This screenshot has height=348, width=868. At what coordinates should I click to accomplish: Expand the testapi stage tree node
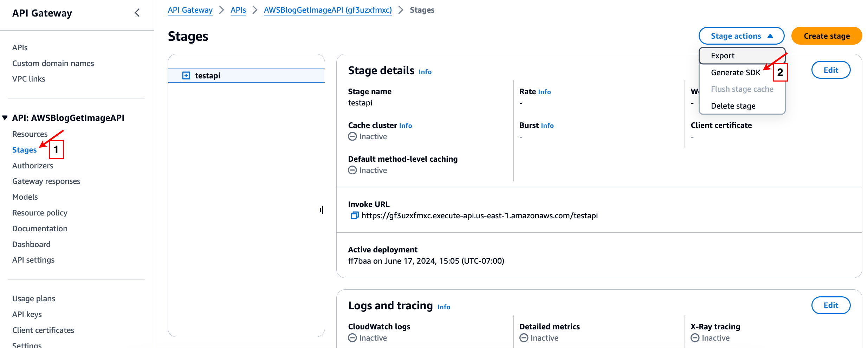coord(186,76)
